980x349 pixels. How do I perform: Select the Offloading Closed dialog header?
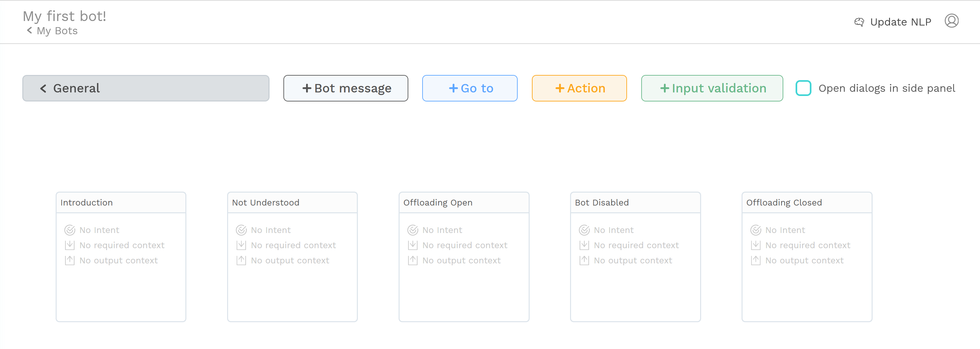(x=807, y=203)
